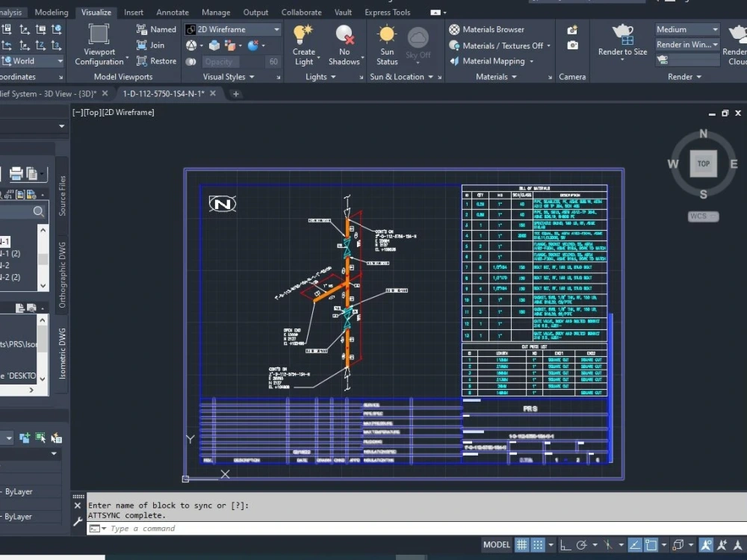This screenshot has height=560, width=747.
Task: Click the search magnifier in left panel
Action: [x=39, y=211]
